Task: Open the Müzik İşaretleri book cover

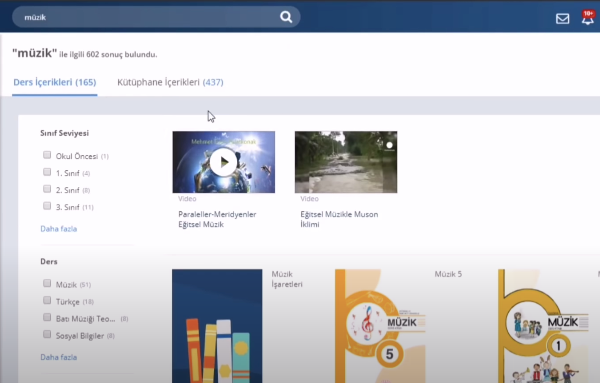Action: 217,326
